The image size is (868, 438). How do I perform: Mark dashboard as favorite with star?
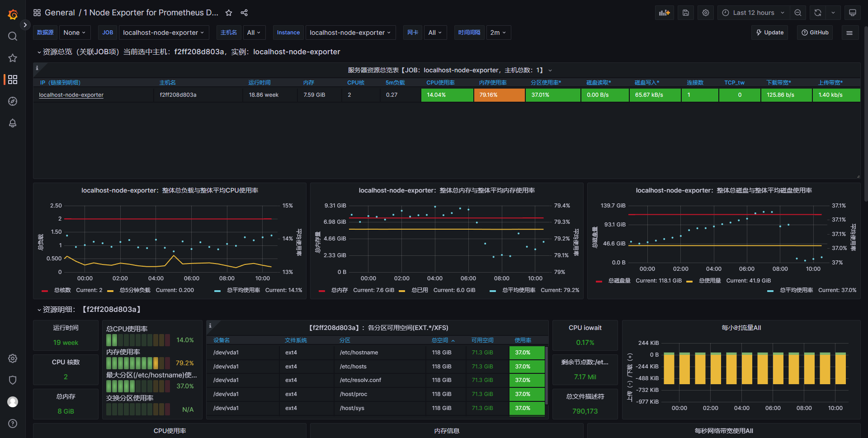click(229, 13)
